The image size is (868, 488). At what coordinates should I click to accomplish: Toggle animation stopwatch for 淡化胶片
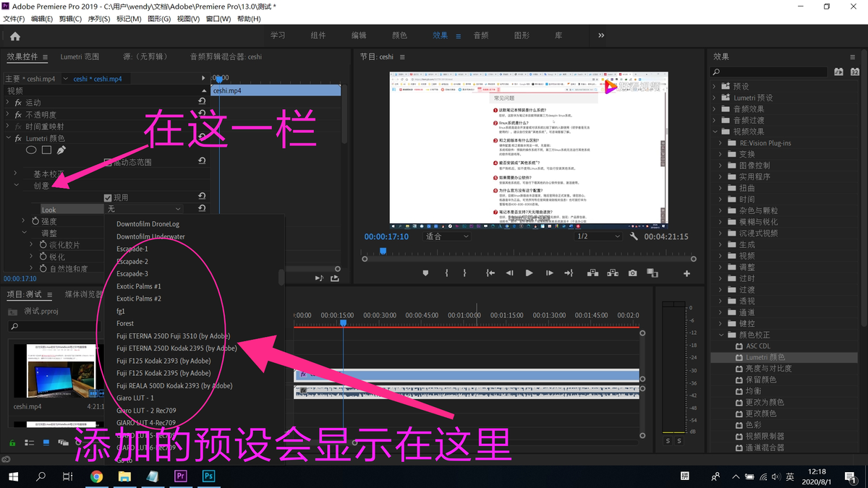tap(42, 245)
